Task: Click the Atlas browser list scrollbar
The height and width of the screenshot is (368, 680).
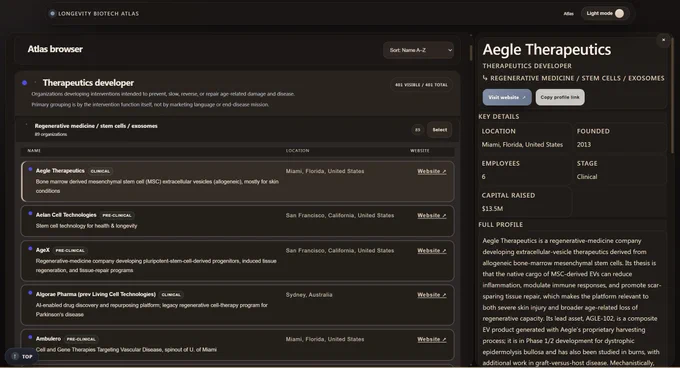Action: [x=471, y=53]
